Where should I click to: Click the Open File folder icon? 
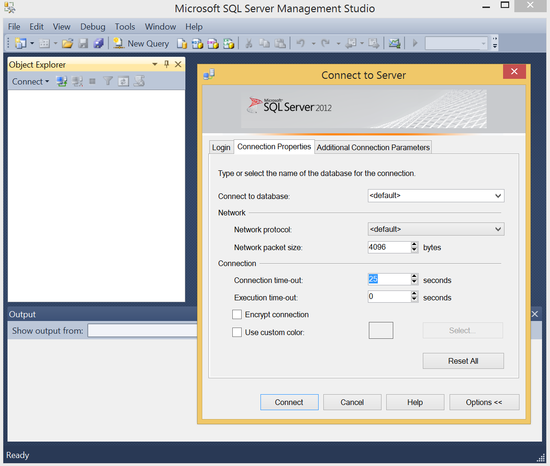(67, 43)
